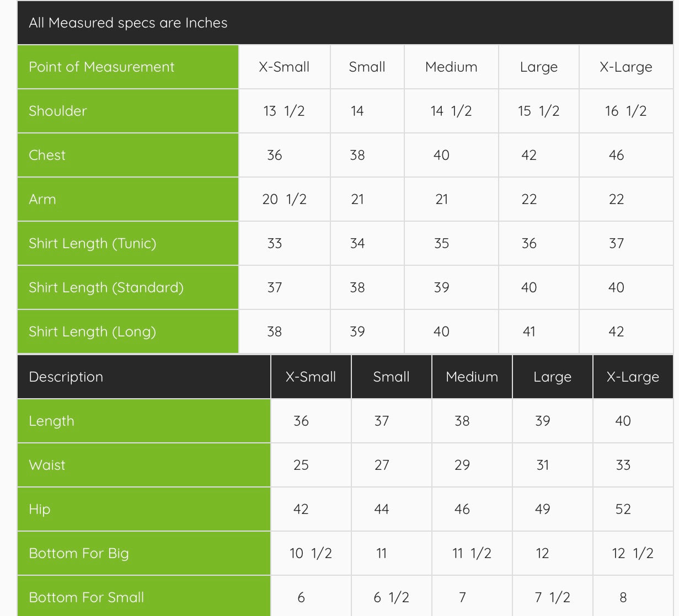The image size is (679, 616).
Task: Select the Shoulder row label
Action: tap(58, 111)
